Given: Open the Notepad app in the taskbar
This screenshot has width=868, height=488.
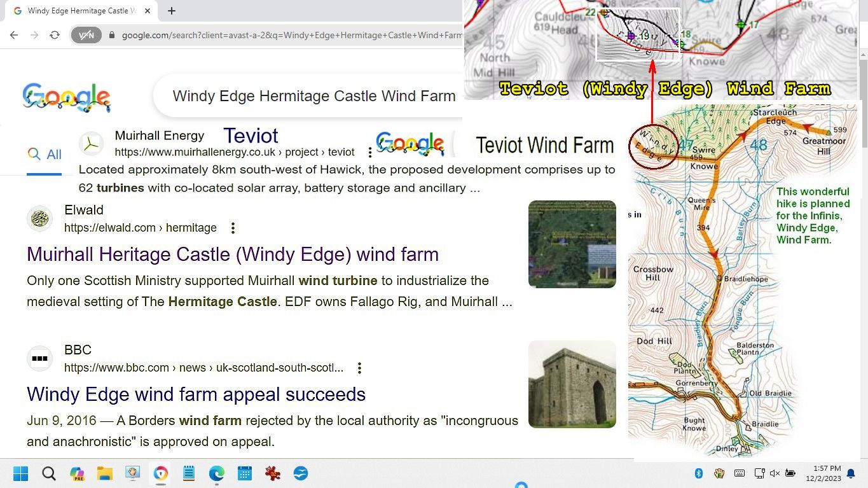Looking at the screenshot, I should click(x=189, y=473).
